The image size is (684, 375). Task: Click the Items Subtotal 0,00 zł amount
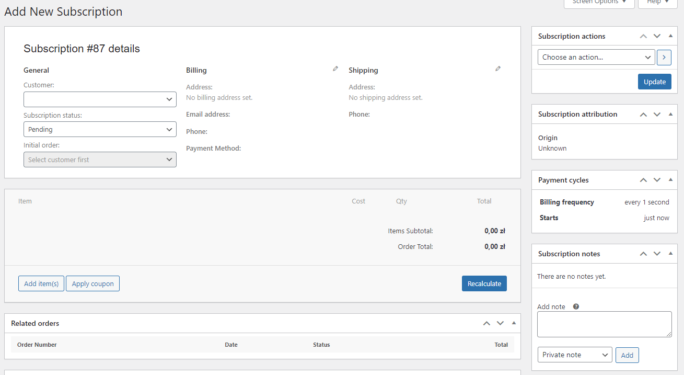(x=495, y=231)
